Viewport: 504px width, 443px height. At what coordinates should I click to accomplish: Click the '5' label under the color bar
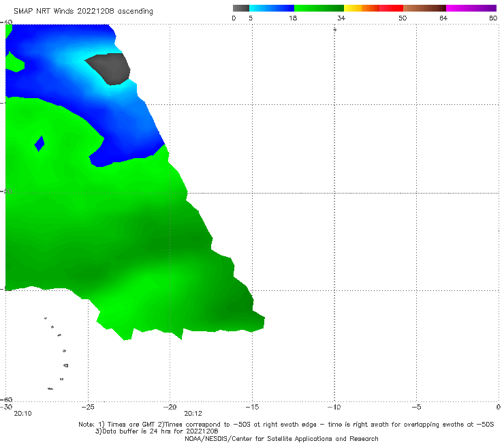[251, 18]
